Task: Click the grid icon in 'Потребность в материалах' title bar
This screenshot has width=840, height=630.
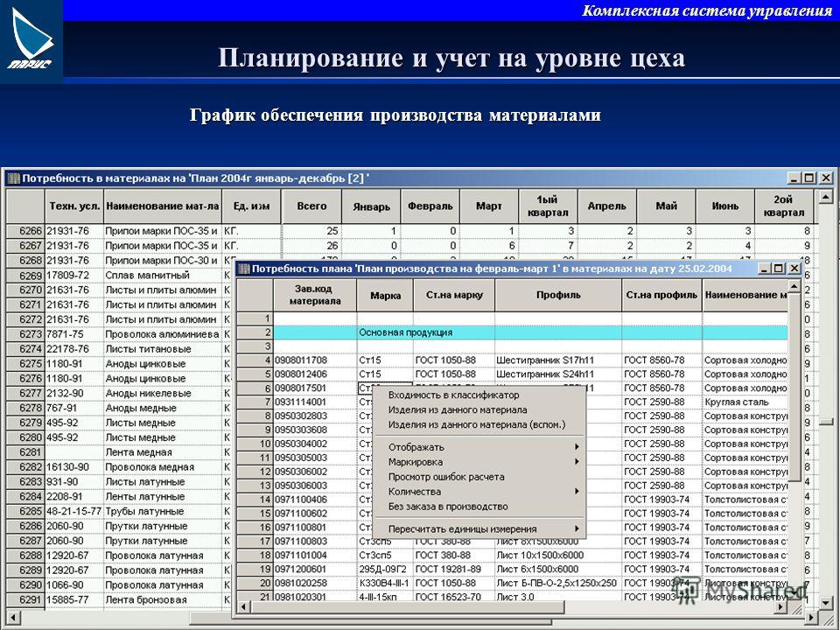Action: [x=14, y=178]
